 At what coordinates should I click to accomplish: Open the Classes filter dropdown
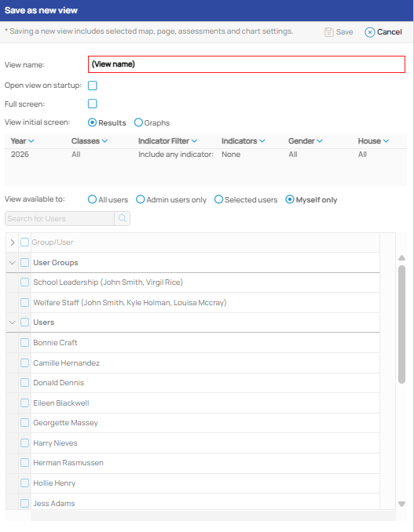(104, 141)
